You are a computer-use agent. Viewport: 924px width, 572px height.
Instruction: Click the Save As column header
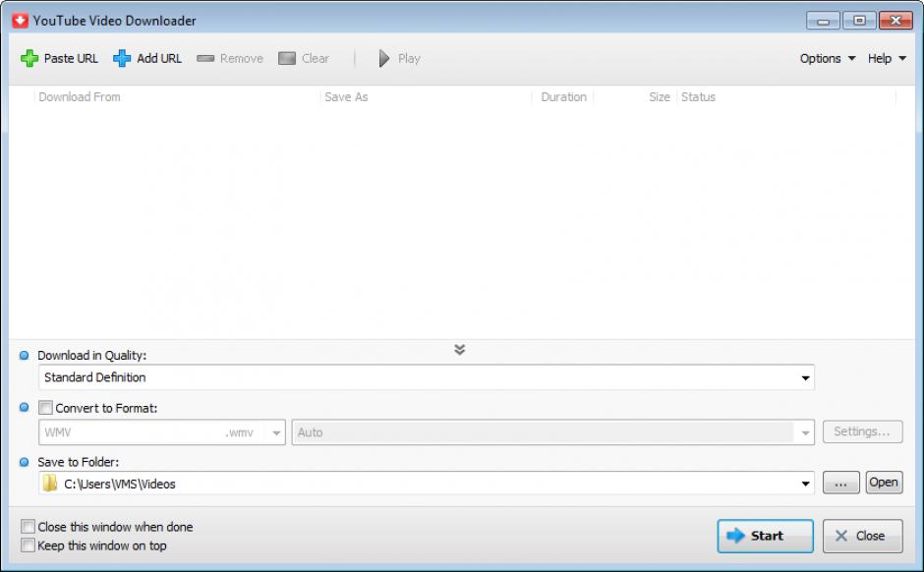coord(426,97)
